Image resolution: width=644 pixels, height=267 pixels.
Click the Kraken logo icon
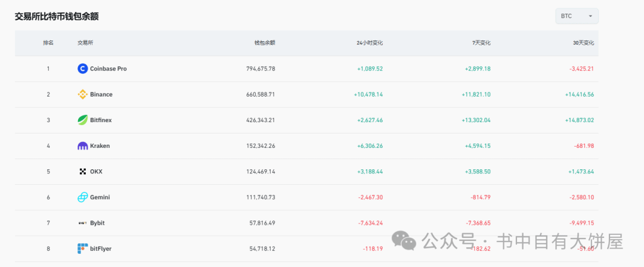(82, 145)
